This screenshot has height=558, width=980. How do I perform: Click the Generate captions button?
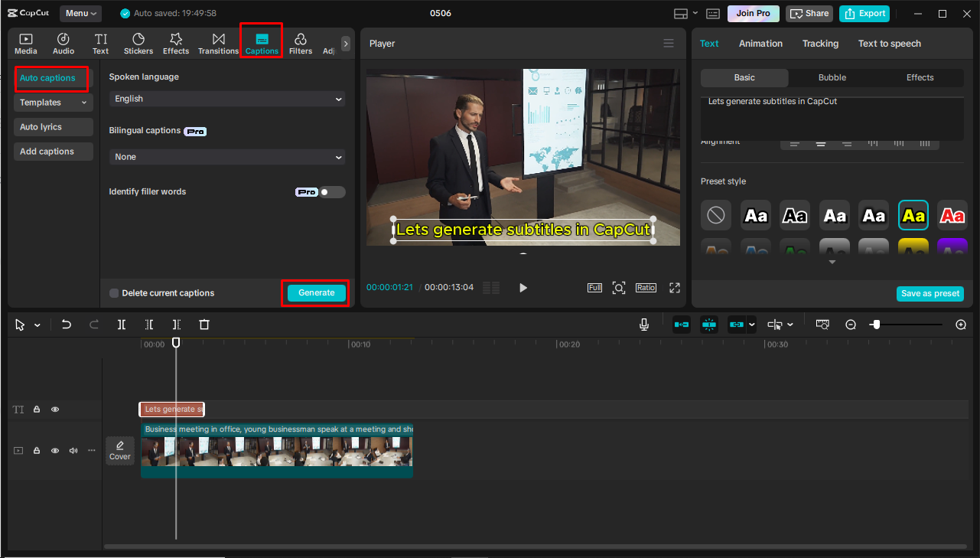click(x=315, y=292)
